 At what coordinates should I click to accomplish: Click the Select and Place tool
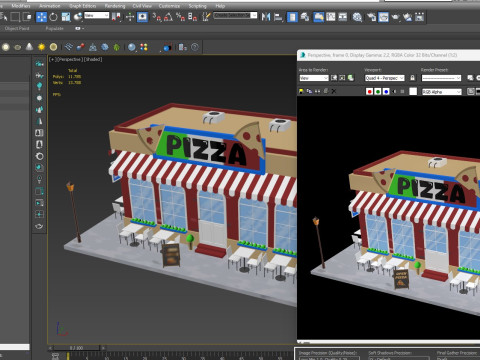tap(78, 17)
